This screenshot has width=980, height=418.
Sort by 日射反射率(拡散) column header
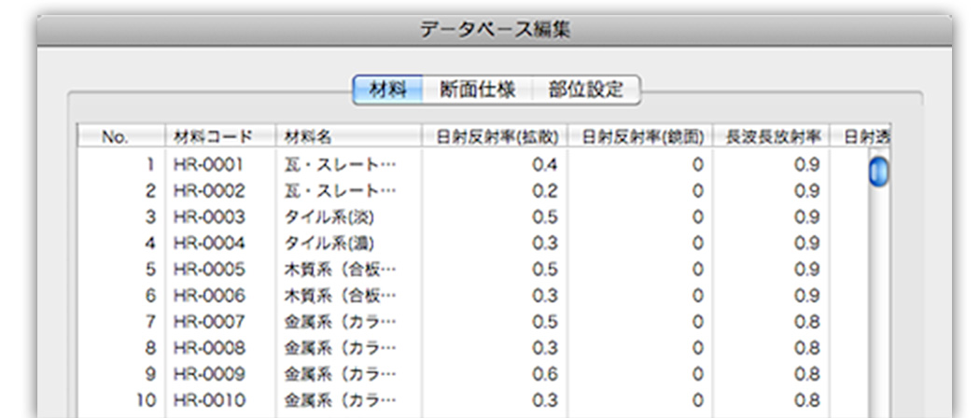coord(495,136)
